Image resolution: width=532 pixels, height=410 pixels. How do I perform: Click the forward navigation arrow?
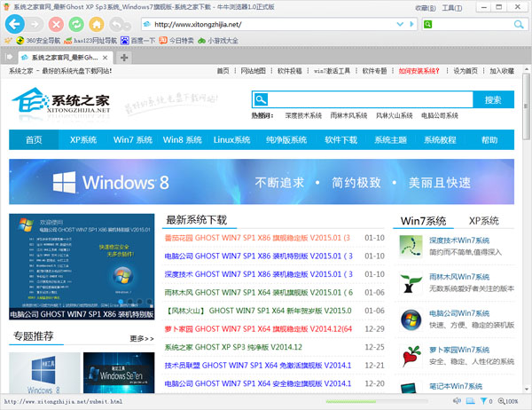35,24
